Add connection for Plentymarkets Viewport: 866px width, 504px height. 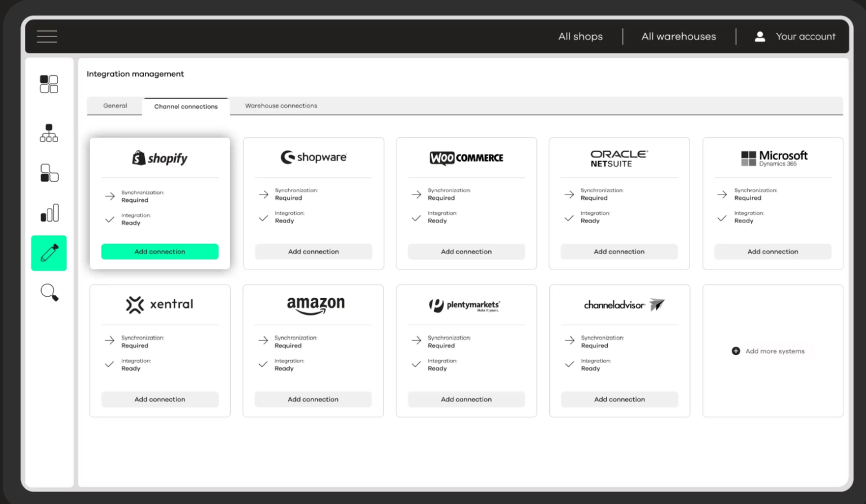pyautogui.click(x=466, y=399)
